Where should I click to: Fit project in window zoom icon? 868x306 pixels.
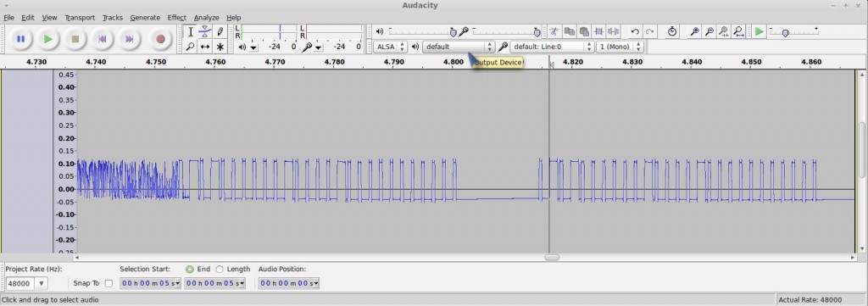[738, 31]
